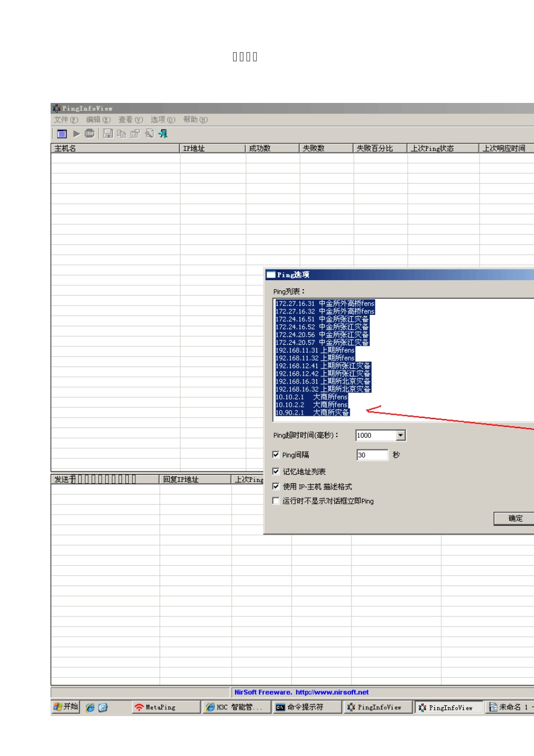The image size is (534, 756).
Task: Toggle 使用 IP-主机 描述格式 checkbox
Action: tap(276, 486)
